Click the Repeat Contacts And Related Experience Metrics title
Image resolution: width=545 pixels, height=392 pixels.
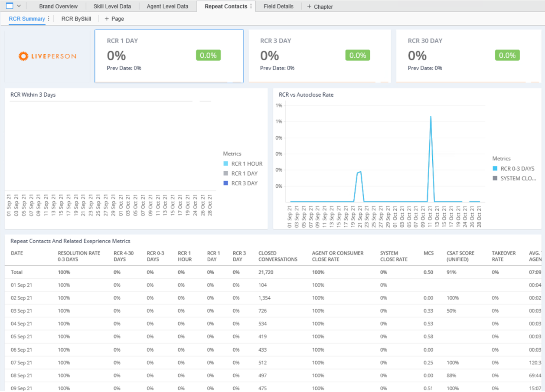[70, 241]
